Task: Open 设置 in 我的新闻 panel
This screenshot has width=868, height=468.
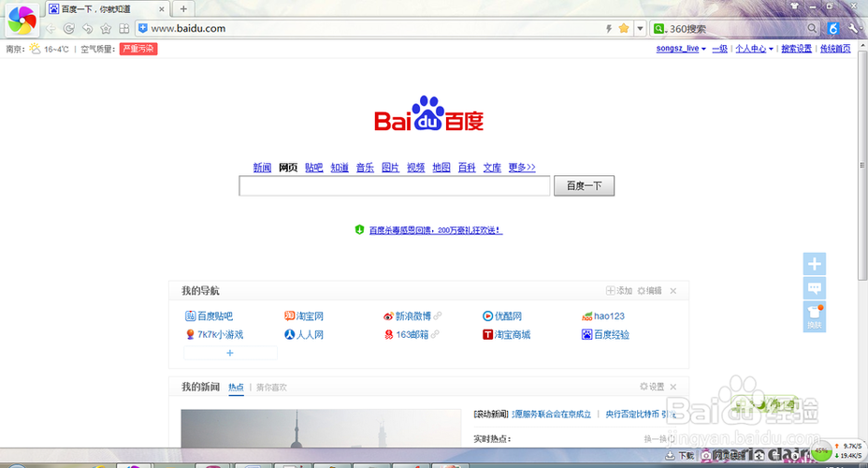Action: tap(652, 387)
